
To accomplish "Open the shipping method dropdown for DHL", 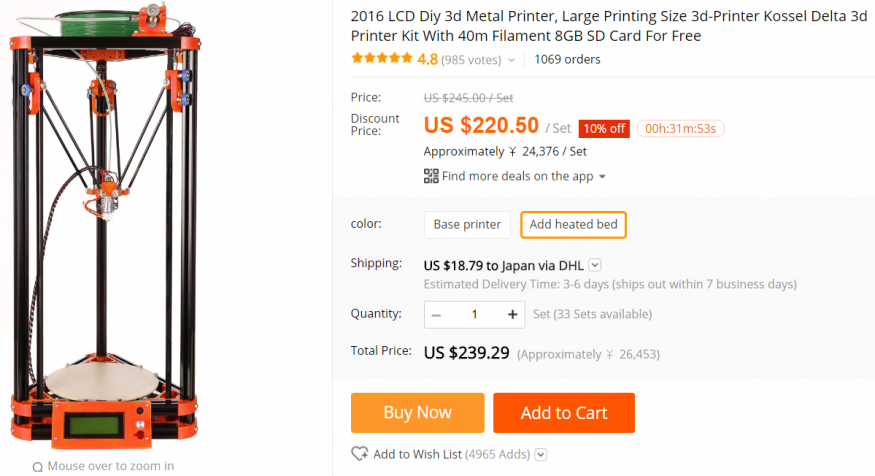I will pos(595,265).
